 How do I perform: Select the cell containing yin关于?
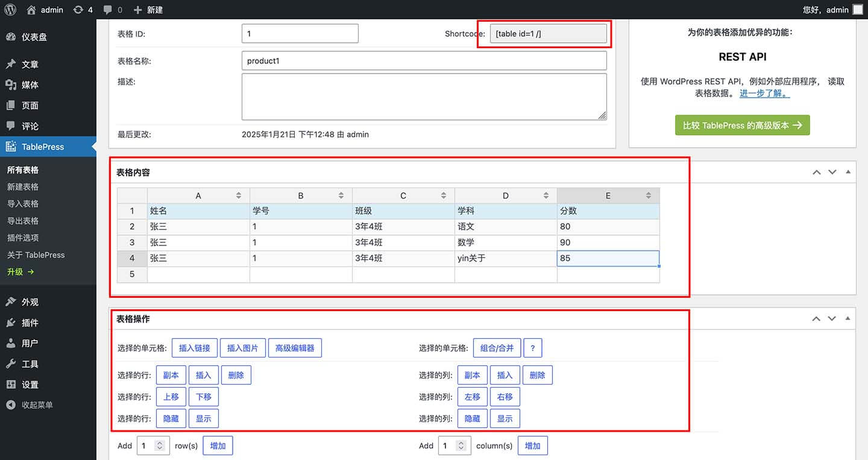point(506,258)
